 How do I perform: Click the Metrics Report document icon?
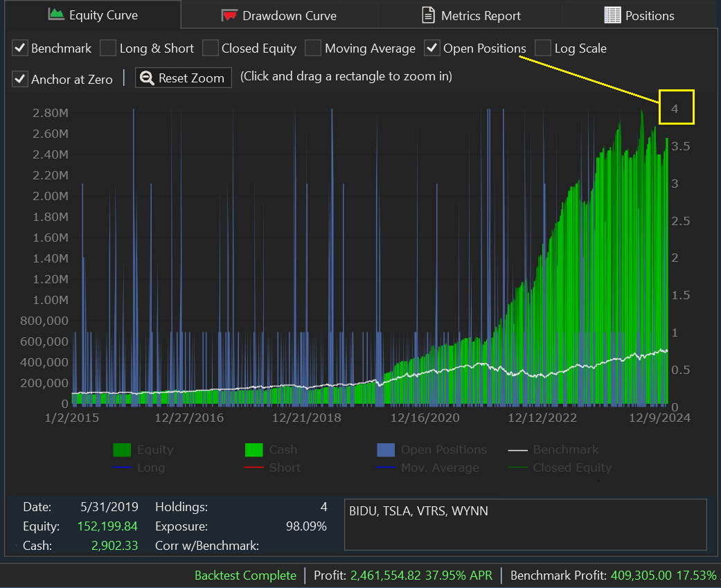[429, 15]
